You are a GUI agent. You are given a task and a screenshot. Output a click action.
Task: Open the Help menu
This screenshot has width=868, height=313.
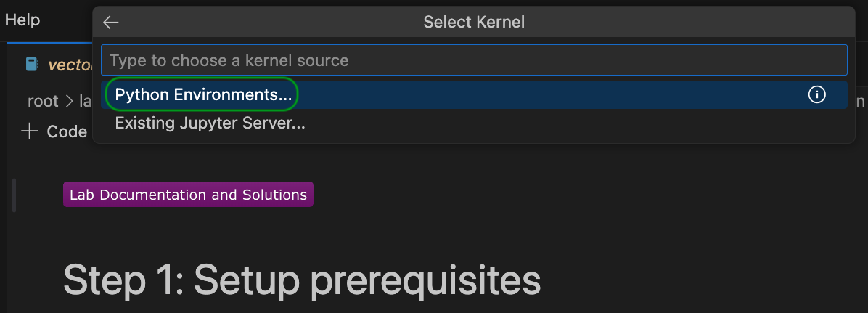(x=22, y=20)
